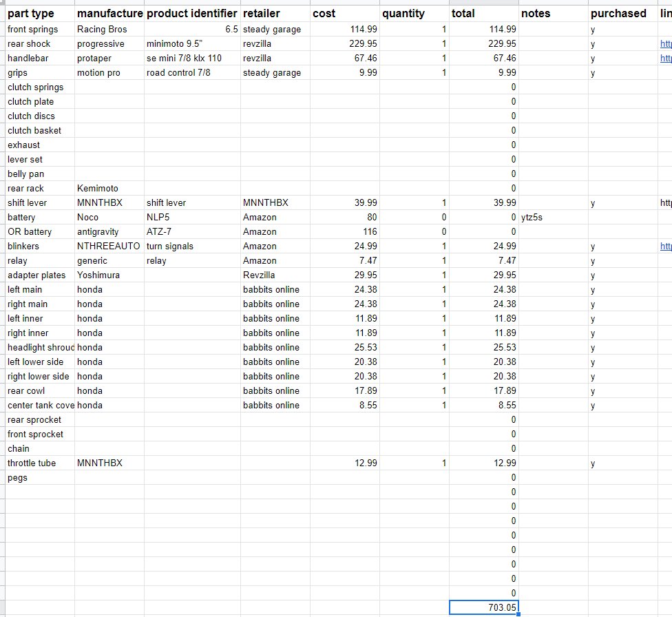Select the "road control 7/8" cell
Screen dimensions: 672x617
point(192,73)
